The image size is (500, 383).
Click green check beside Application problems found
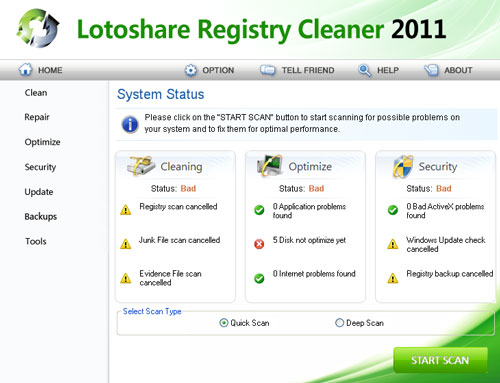(259, 210)
